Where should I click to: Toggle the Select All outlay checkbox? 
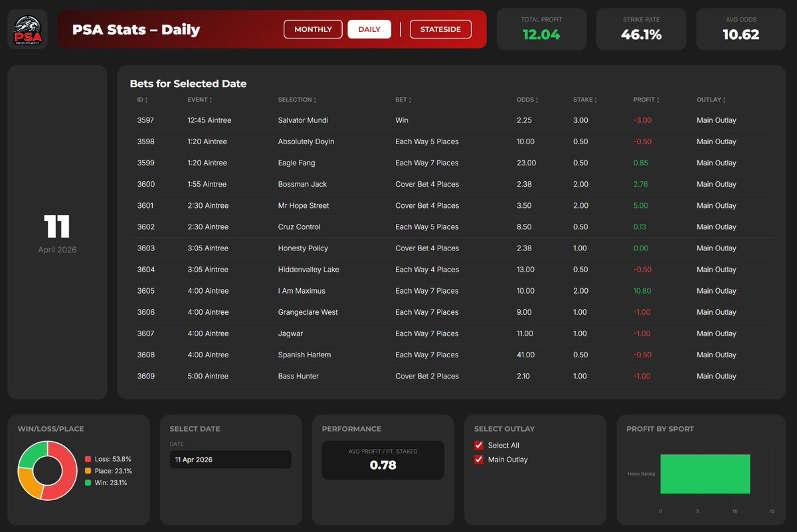click(x=478, y=445)
